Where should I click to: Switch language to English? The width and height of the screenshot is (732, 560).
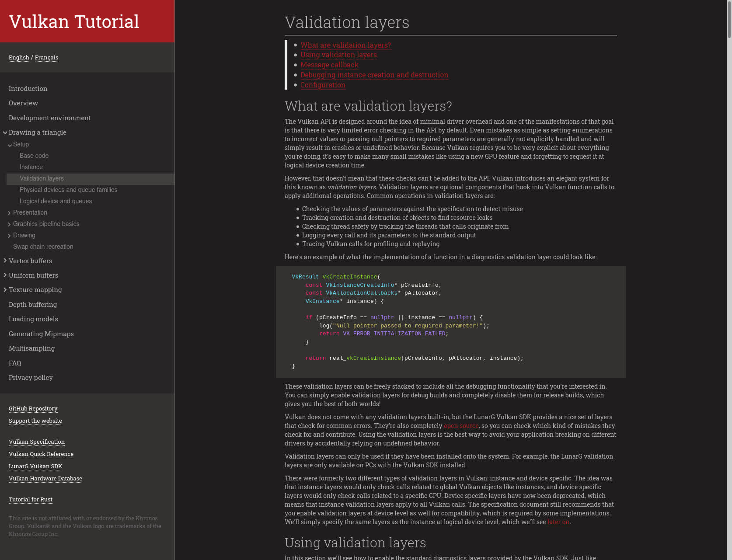19,57
